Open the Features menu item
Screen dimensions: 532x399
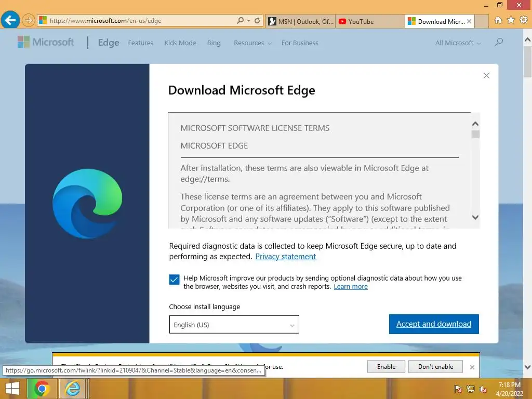140,43
